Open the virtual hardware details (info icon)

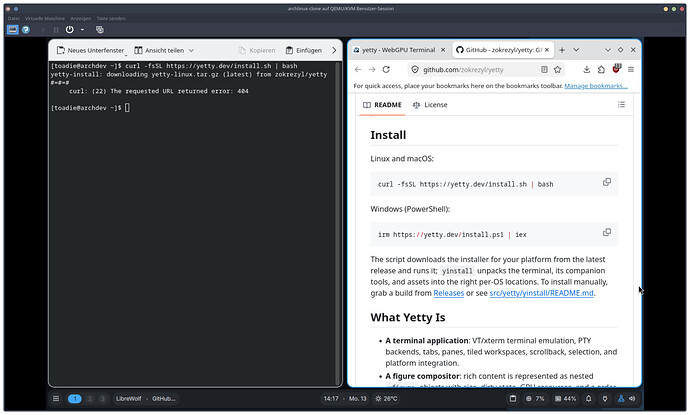tap(26, 29)
